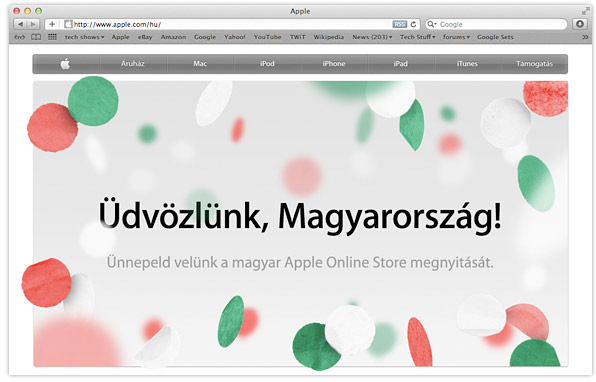Image resolution: width=596 pixels, height=382 pixels.
Task: Enter full screen via the arrows icon
Action: click(586, 11)
